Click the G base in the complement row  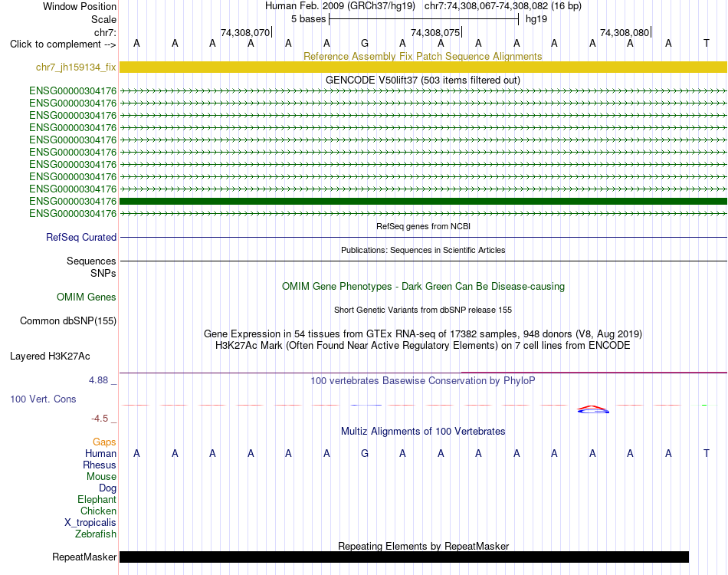(365, 43)
